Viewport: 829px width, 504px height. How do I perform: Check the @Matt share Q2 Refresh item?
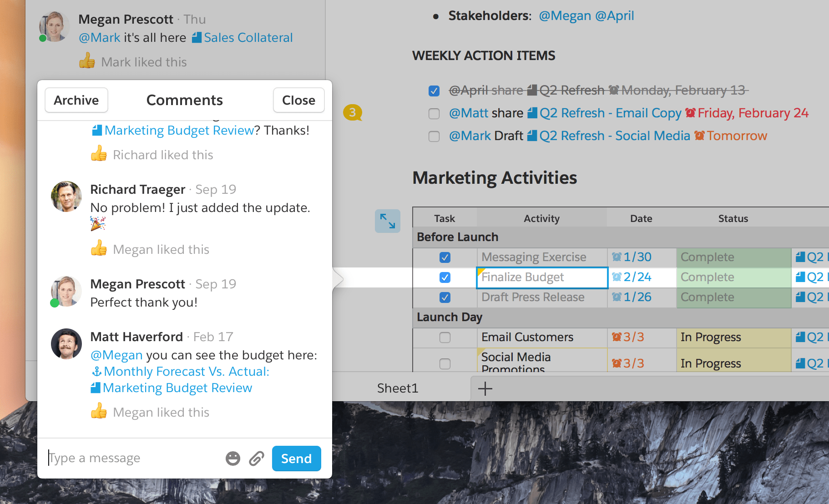(434, 114)
